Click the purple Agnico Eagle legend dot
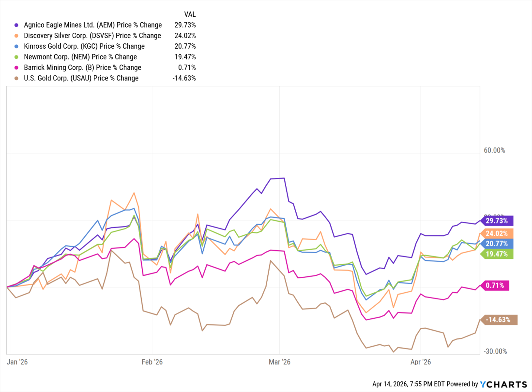The height and width of the screenshot is (392, 532). (16, 25)
